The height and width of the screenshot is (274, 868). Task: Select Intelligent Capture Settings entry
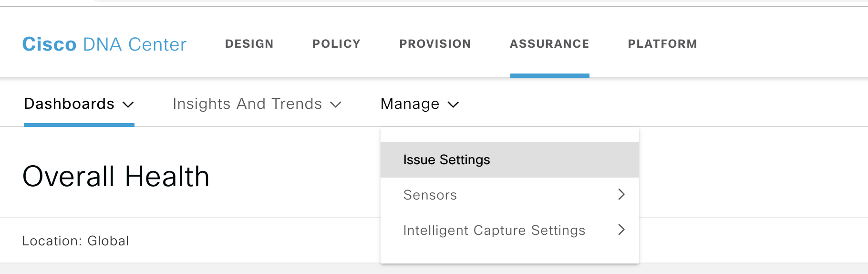coord(494,230)
